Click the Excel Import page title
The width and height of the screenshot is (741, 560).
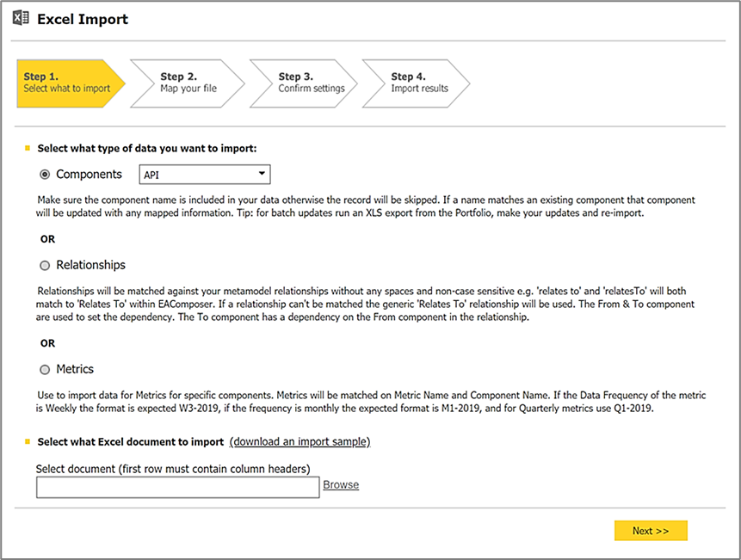(83, 19)
